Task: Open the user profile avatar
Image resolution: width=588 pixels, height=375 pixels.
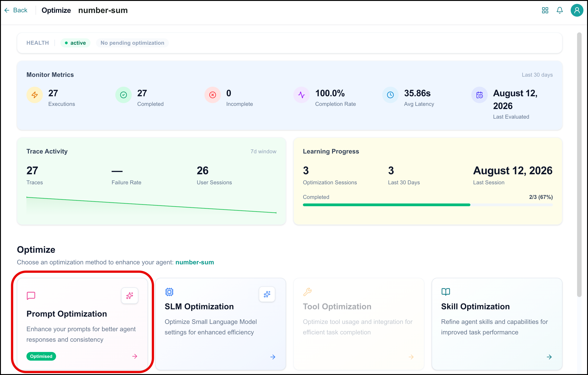Action: click(577, 10)
